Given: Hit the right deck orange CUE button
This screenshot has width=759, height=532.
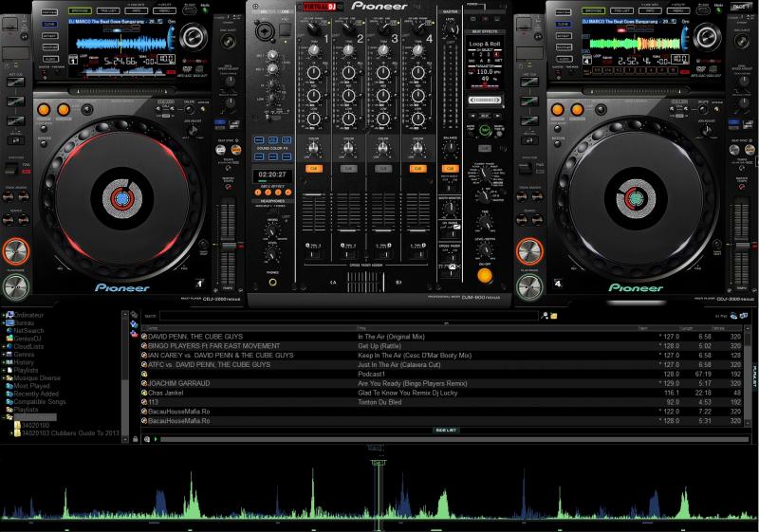Looking at the screenshot, I should click(x=529, y=251).
